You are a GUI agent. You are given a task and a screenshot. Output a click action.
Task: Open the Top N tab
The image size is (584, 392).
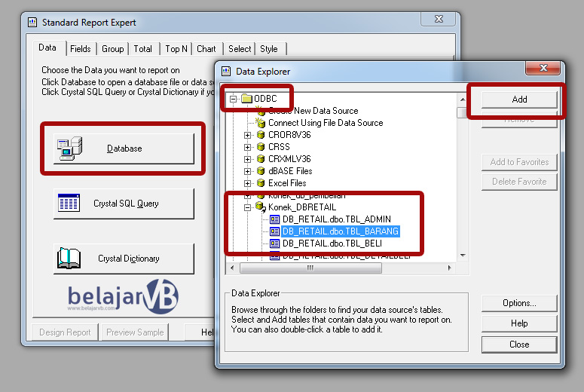click(x=176, y=49)
